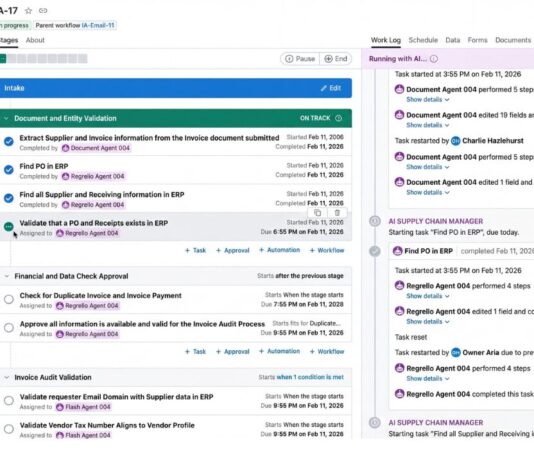Open Owner Aria user avatar
The height and width of the screenshot is (462, 534).
(456, 353)
